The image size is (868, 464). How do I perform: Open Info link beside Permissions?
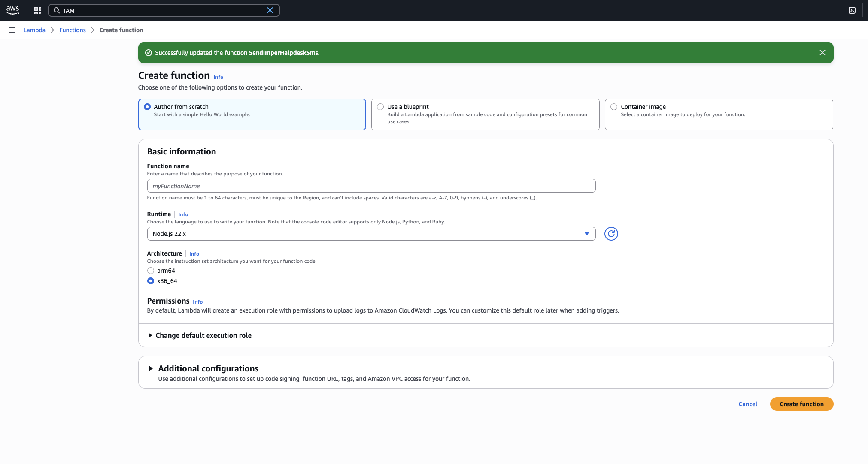(197, 302)
